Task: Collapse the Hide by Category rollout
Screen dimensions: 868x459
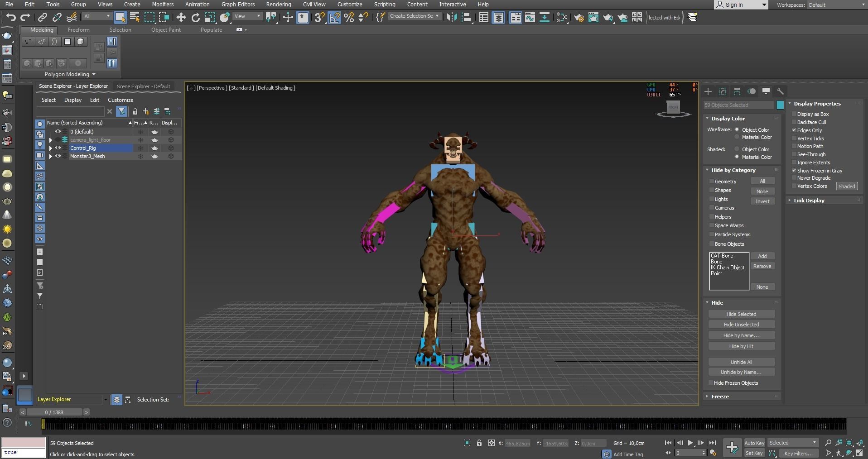Action: (x=733, y=170)
